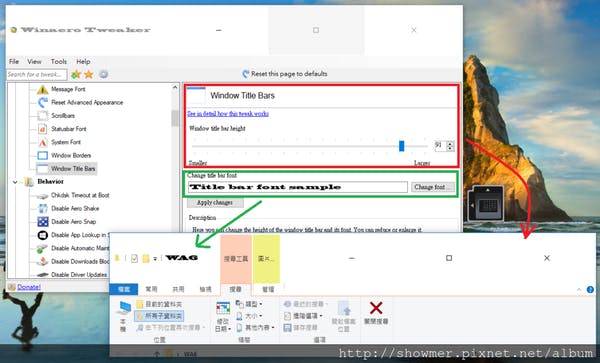The image size is (600, 363).
Task: Click the properties checkmark in quick access toolbar
Action: pos(134,258)
